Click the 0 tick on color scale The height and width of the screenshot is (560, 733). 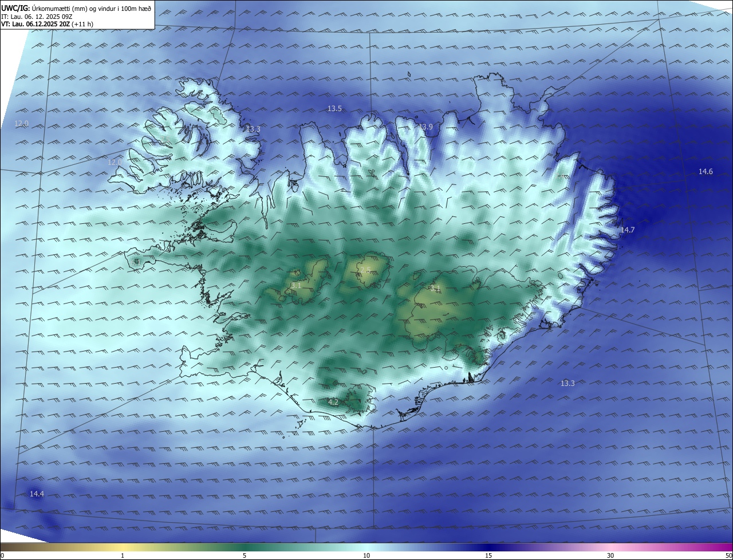click(x=2, y=555)
